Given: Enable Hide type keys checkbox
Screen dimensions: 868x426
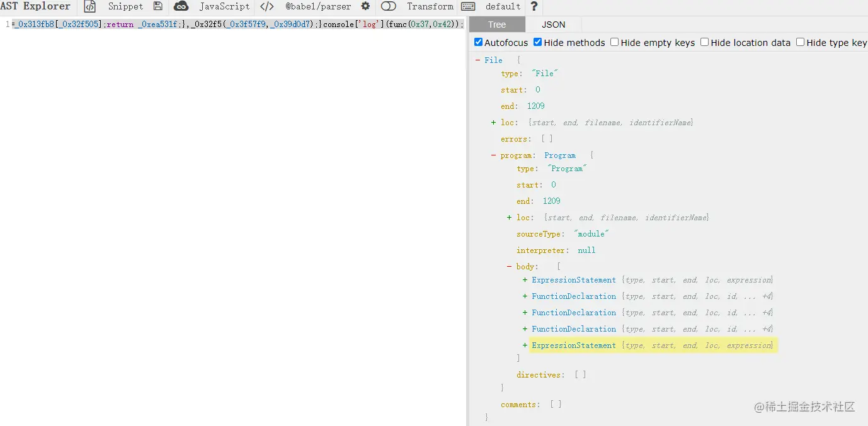Looking at the screenshot, I should point(800,42).
